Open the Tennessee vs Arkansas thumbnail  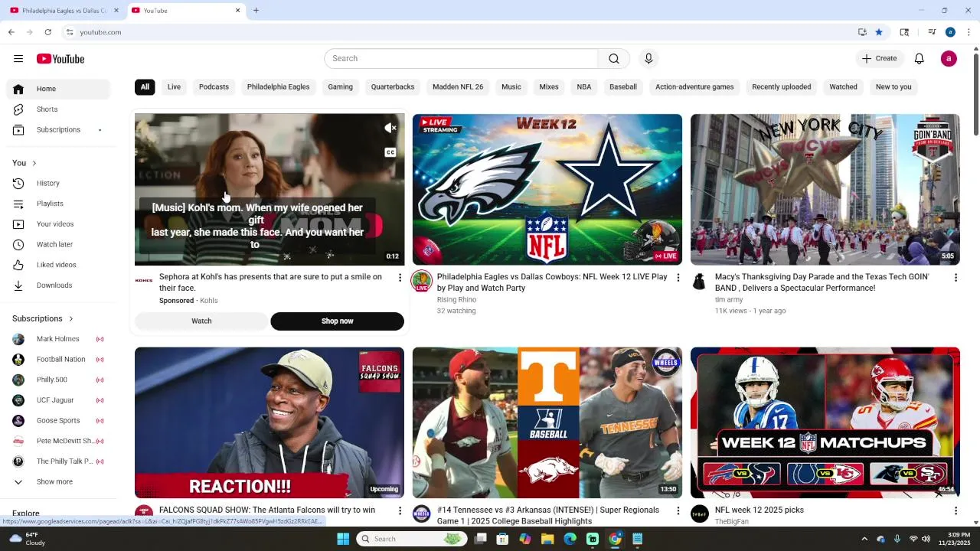pyautogui.click(x=547, y=422)
